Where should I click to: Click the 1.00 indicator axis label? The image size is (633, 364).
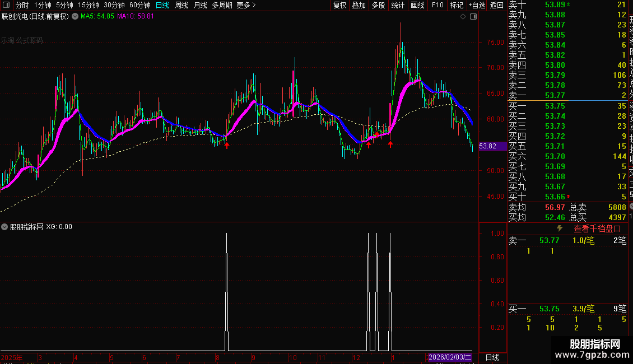click(497, 234)
